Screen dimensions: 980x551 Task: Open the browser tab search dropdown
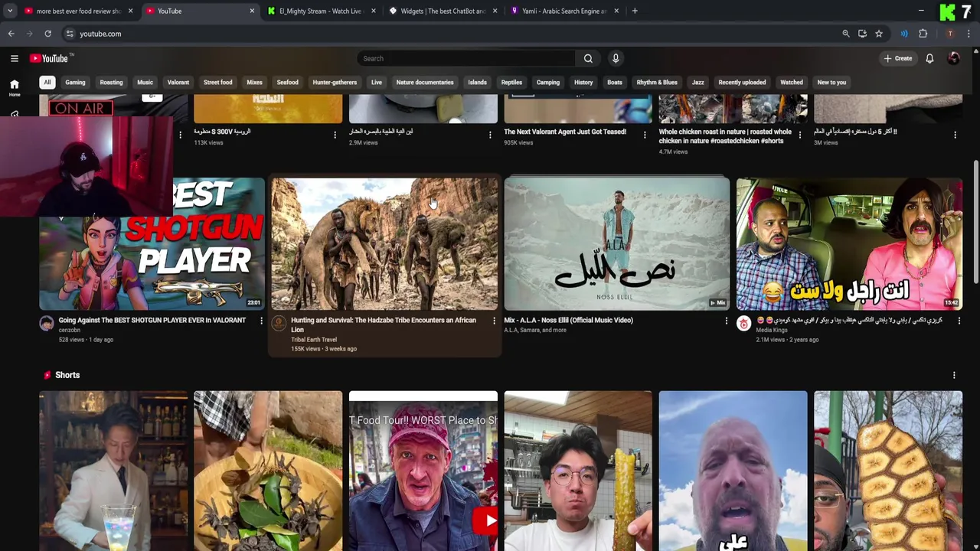coord(10,11)
